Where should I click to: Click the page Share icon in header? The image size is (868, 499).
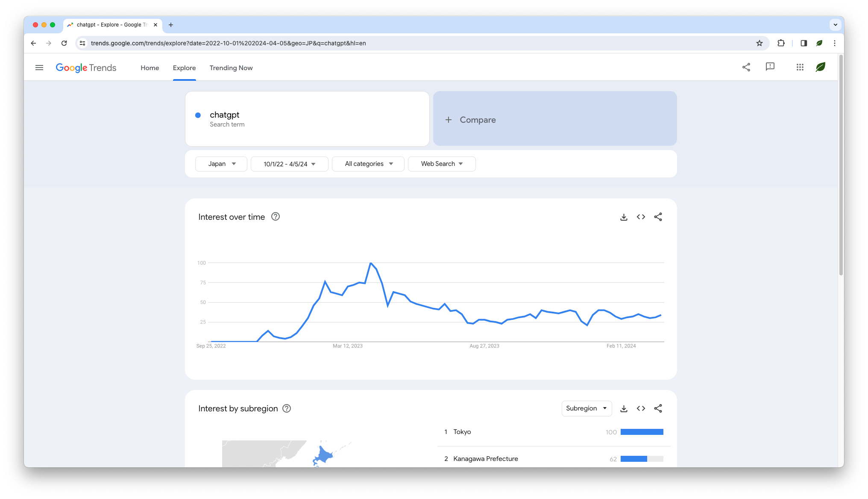746,67
